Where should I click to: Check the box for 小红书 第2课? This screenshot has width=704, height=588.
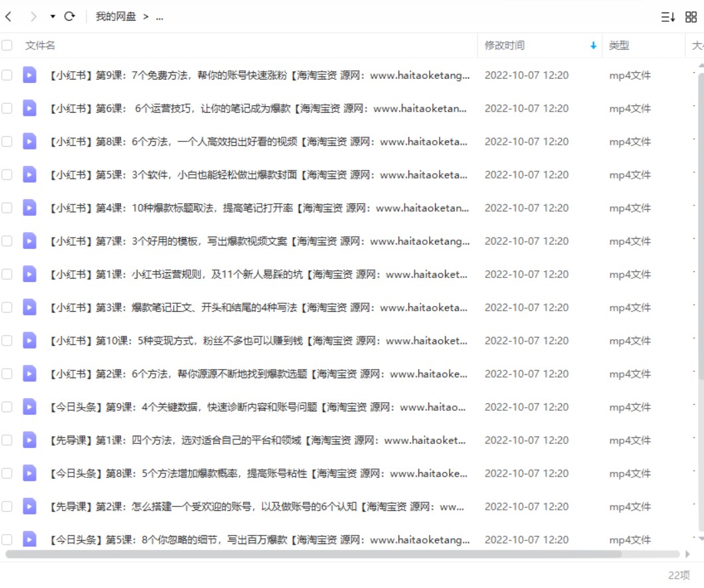[x=7, y=374]
